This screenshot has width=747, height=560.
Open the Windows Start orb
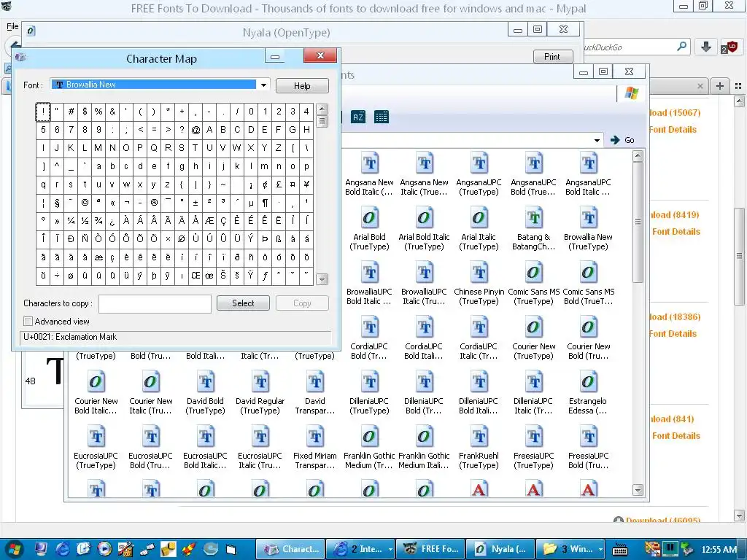coord(15,549)
